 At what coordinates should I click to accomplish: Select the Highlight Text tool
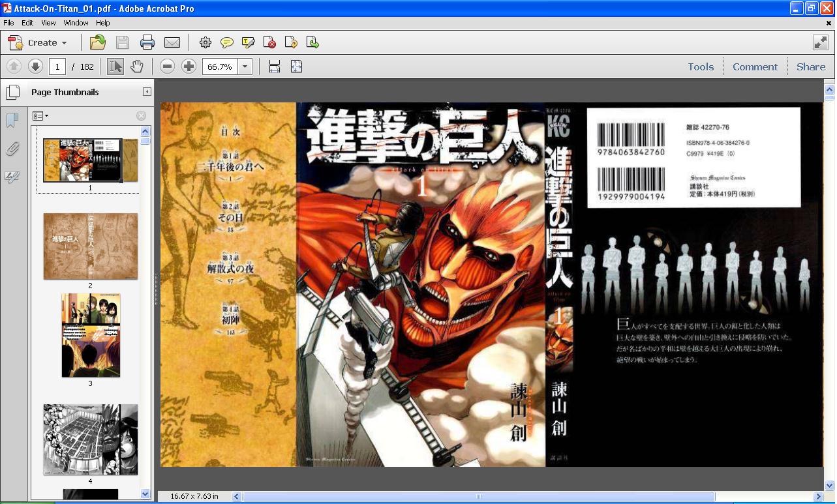click(249, 43)
